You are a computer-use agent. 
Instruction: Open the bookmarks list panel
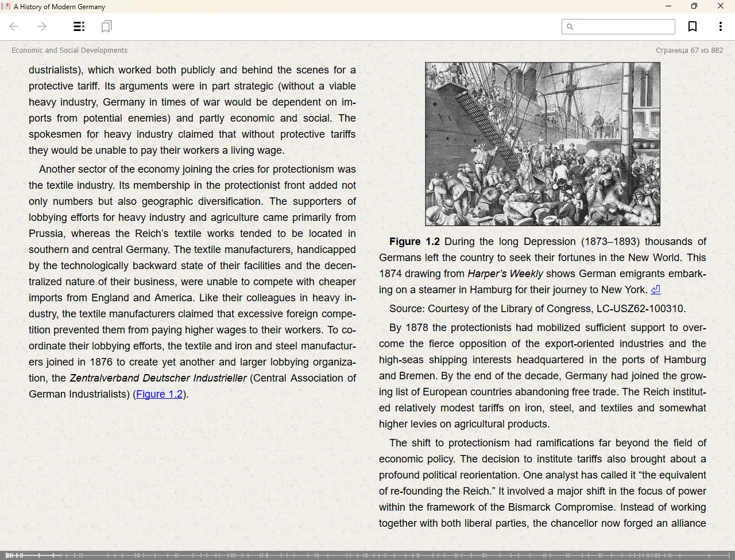pyautogui.click(x=106, y=26)
